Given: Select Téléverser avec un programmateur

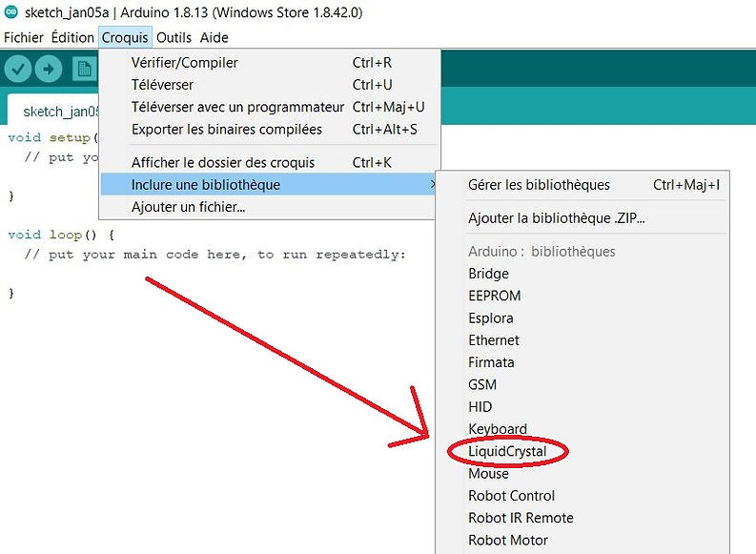Looking at the screenshot, I should tap(270, 107).
